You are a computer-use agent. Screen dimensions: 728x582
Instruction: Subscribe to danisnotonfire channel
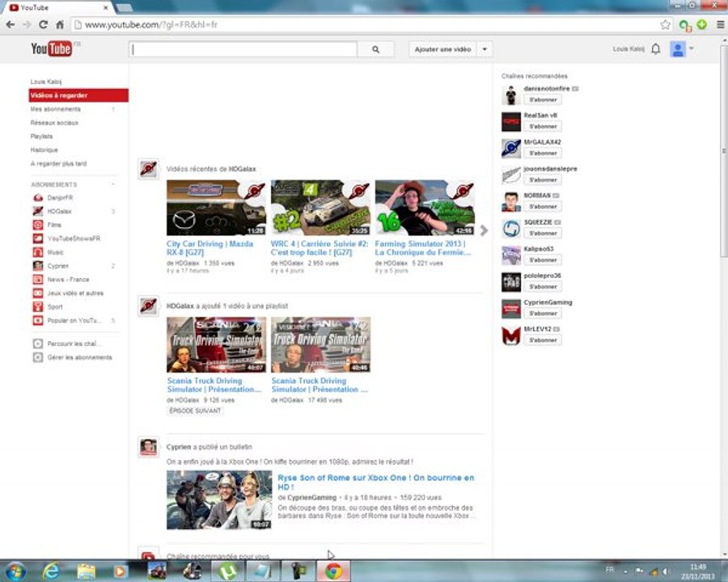(543, 99)
